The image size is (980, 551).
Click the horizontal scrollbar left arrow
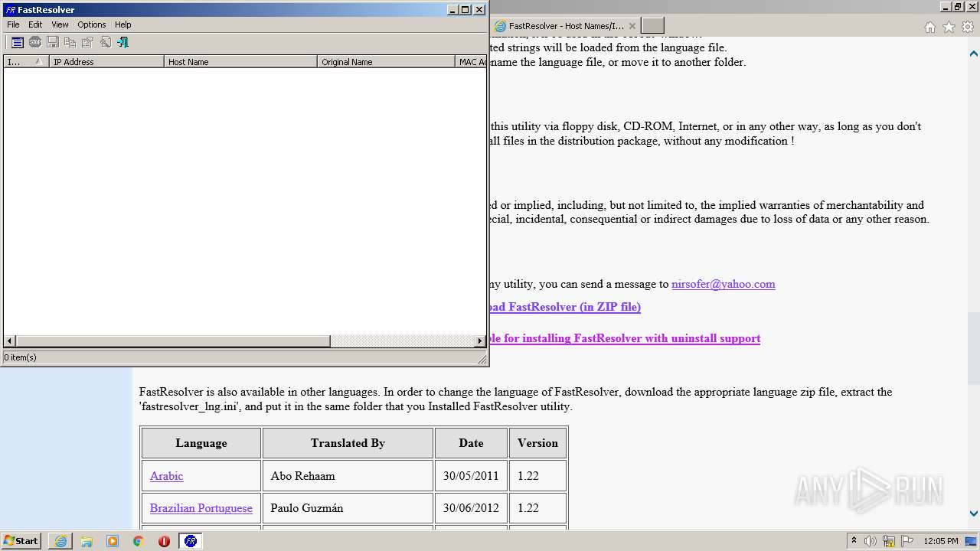(10, 341)
